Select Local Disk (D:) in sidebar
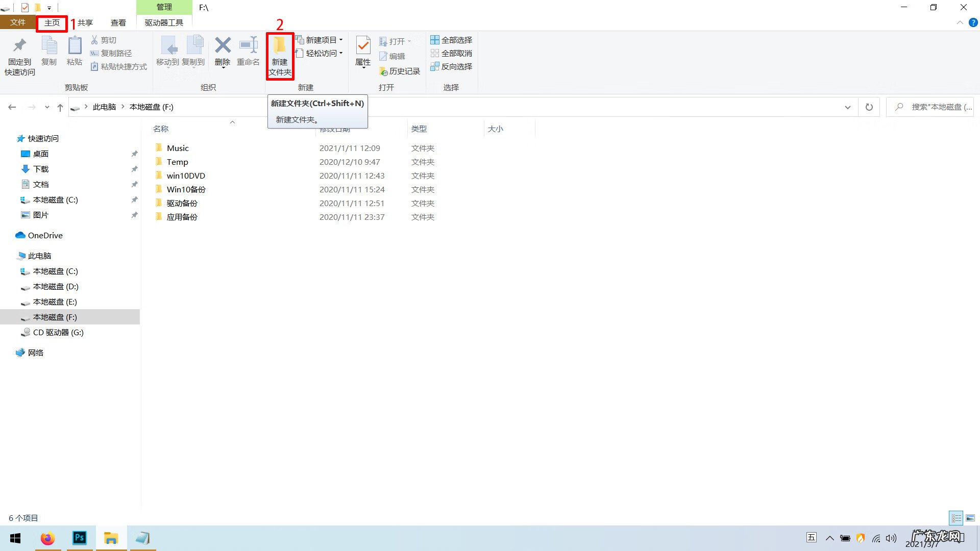The height and width of the screenshot is (551, 980). tap(55, 287)
